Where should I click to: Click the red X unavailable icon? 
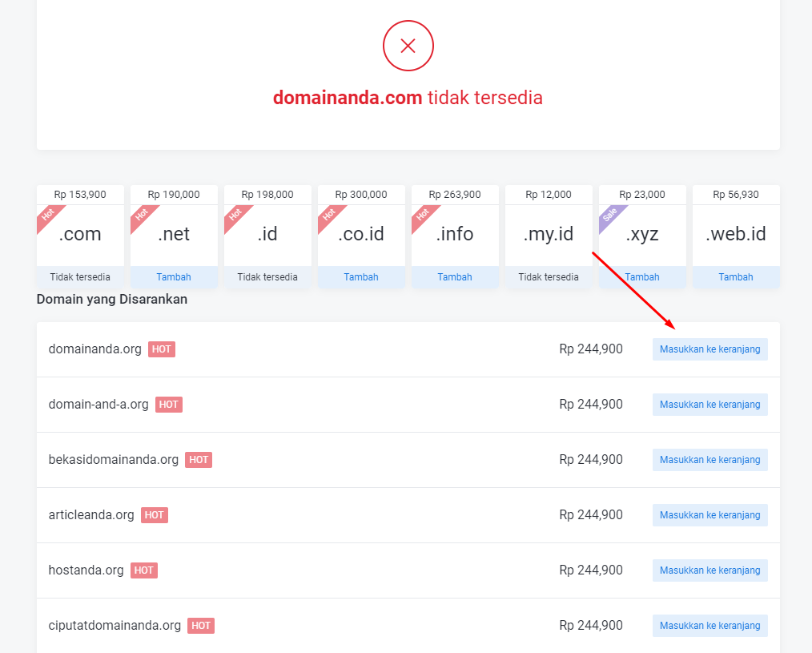[408, 46]
